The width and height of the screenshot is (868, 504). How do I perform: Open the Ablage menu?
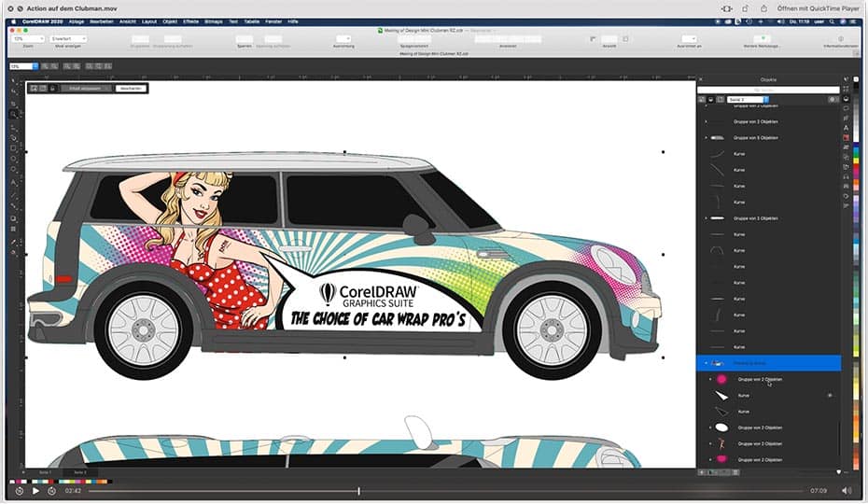[76, 21]
